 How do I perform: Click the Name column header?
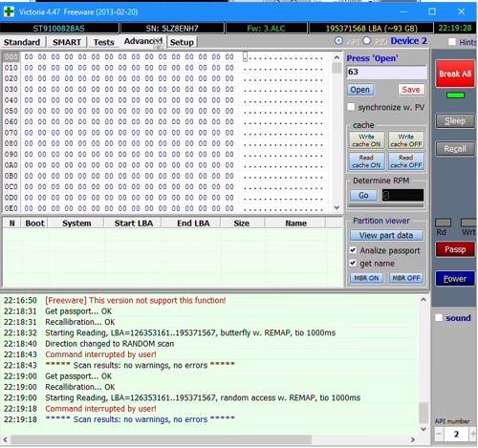(x=295, y=224)
